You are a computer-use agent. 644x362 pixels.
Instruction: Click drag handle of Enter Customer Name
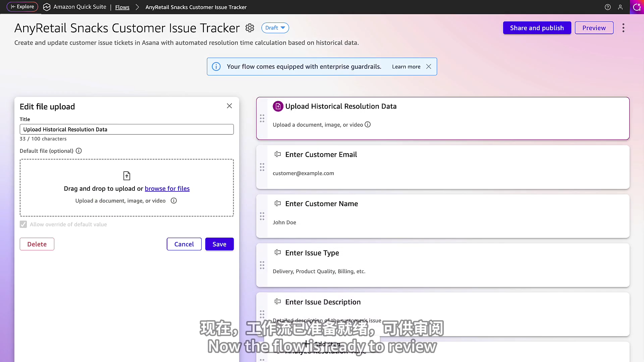[x=262, y=216]
